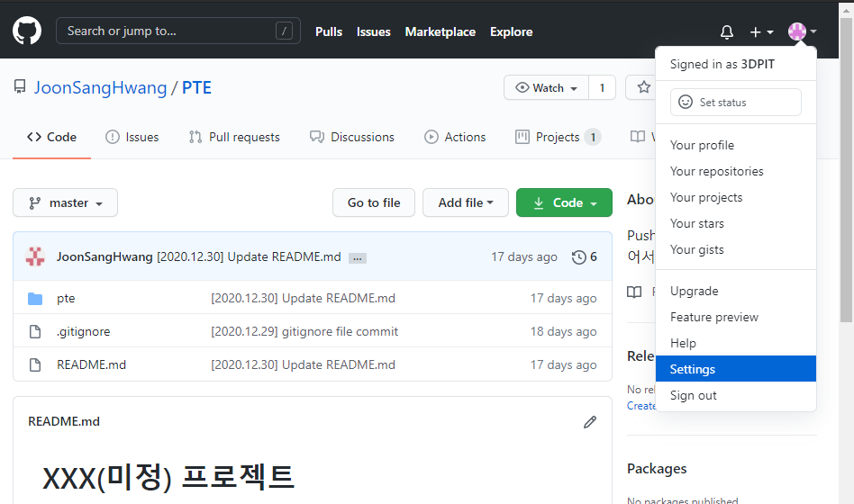Open the PTE repository link

point(196,87)
